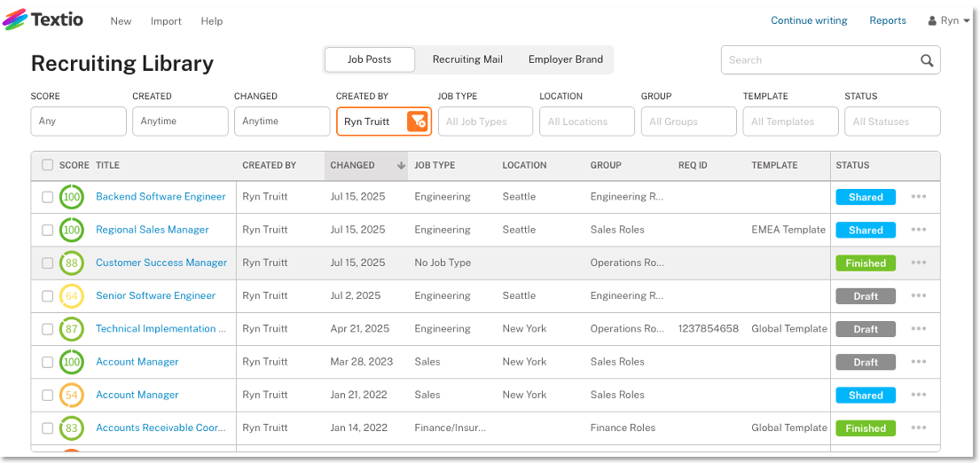Click score 100 circle for Mar 2023 Account Manager
The height and width of the screenshot is (463, 980).
(x=72, y=362)
